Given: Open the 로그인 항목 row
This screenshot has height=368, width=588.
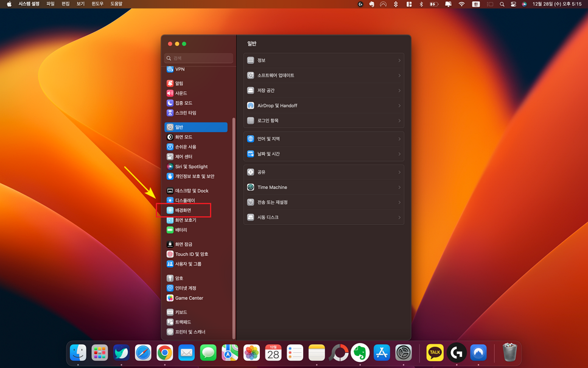Looking at the screenshot, I should (324, 121).
